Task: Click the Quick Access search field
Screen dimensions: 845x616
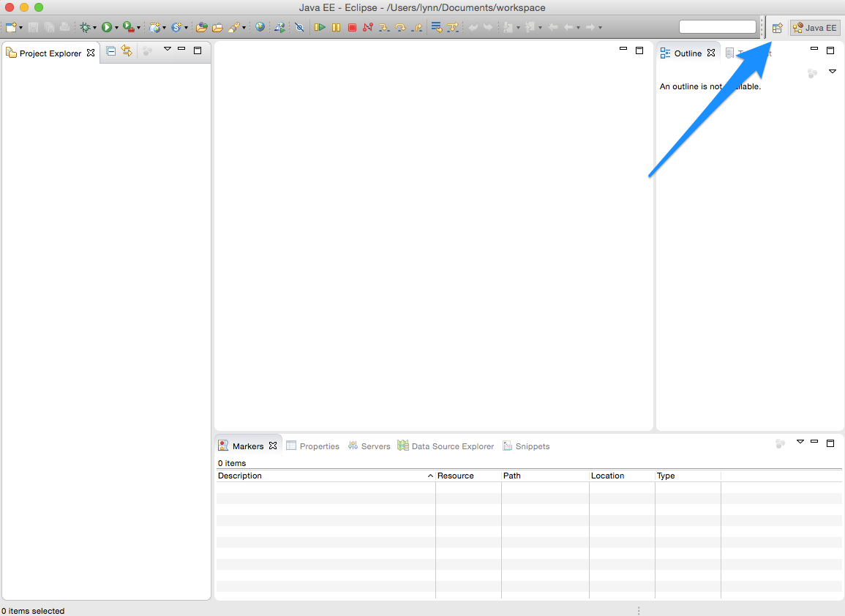Action: click(718, 27)
